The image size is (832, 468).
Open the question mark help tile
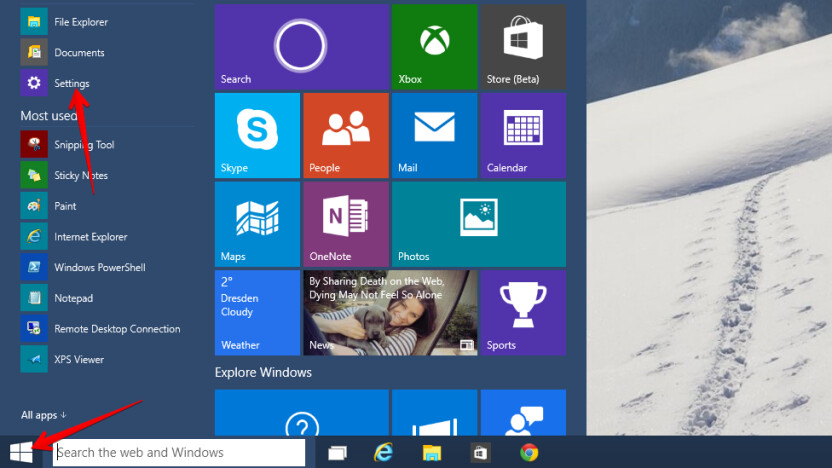[x=301, y=413]
